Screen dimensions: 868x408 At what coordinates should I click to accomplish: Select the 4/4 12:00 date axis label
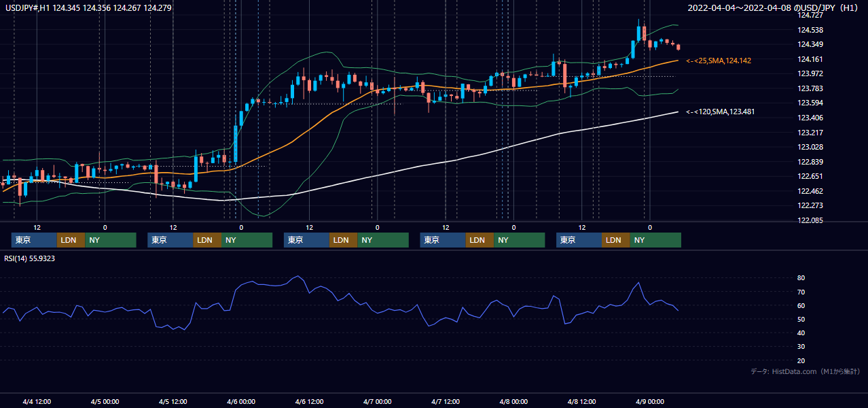pyautogui.click(x=37, y=401)
